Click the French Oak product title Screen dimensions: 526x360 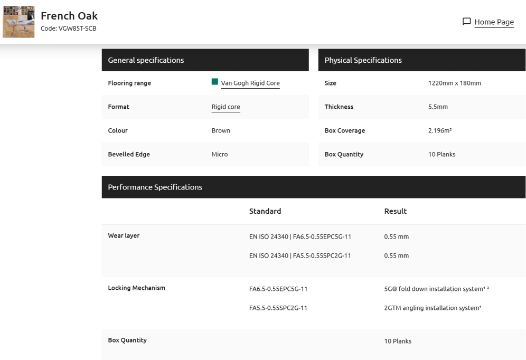click(x=69, y=16)
